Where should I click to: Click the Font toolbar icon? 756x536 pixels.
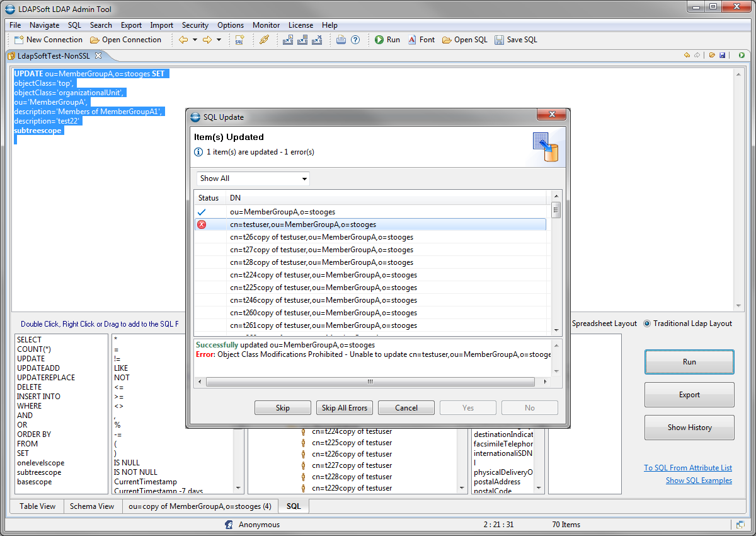pos(413,40)
